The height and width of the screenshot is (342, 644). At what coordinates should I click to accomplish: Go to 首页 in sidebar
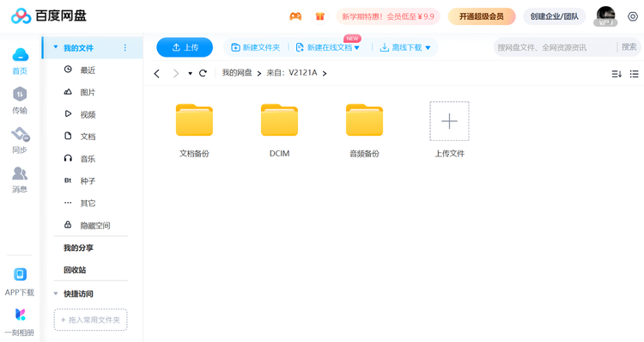[x=20, y=61]
